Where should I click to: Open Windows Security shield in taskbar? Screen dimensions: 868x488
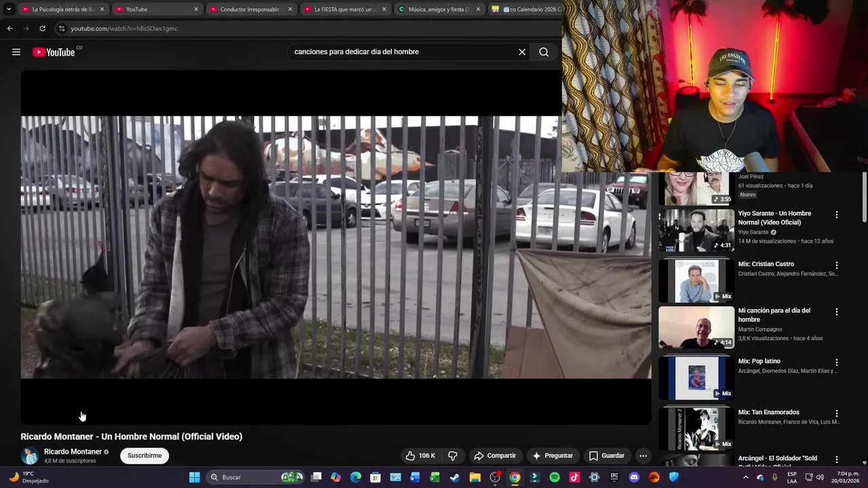tap(674, 477)
